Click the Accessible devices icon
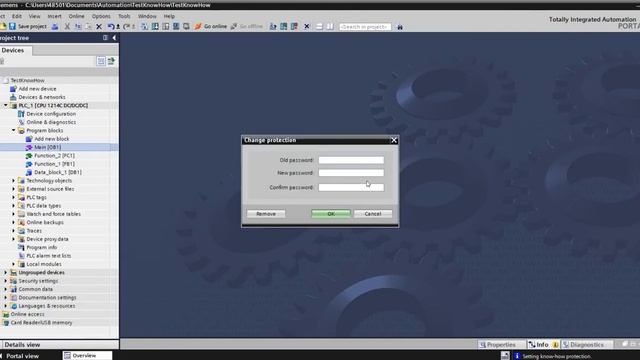Screen dimensions: 640x360 (273, 27)
